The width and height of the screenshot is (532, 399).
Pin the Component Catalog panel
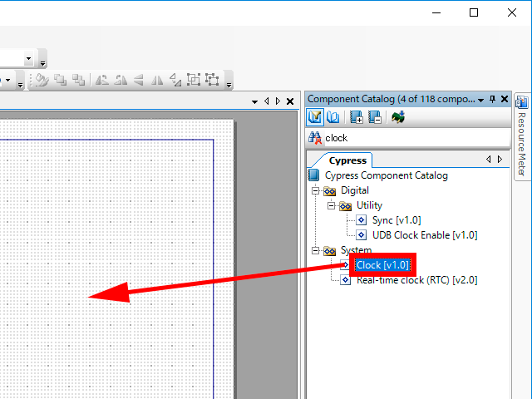(x=492, y=99)
